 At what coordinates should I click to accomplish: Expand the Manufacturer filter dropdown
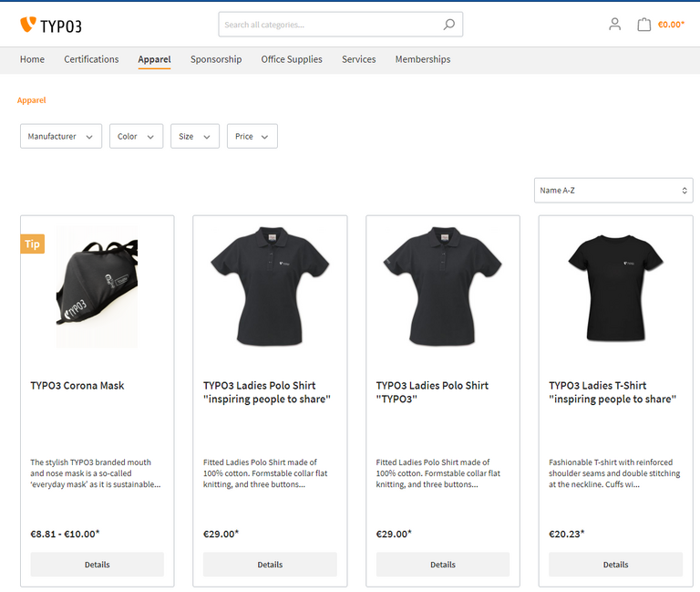click(60, 136)
